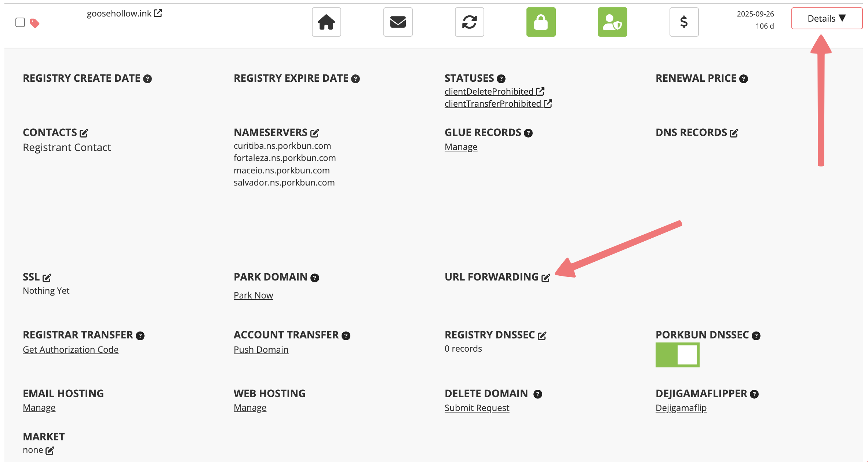This screenshot has height=462, width=868.
Task: Click the home website icon button
Action: (326, 22)
